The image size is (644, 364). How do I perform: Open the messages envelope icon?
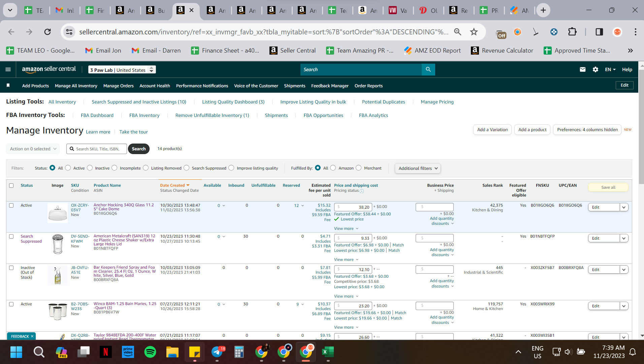click(582, 69)
